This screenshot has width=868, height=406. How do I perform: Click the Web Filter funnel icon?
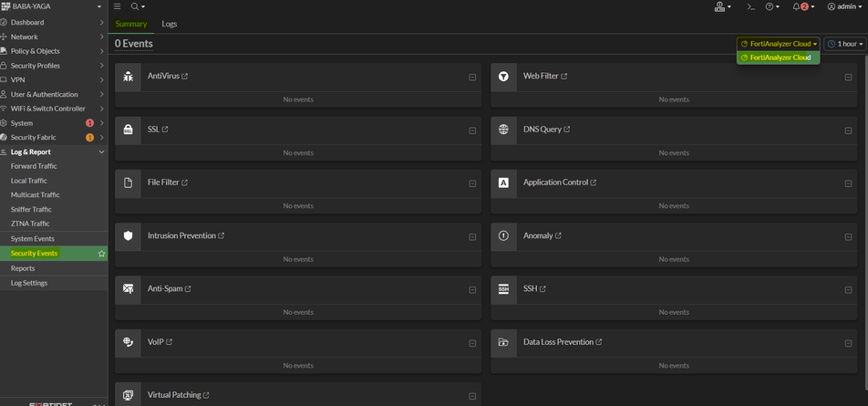503,77
